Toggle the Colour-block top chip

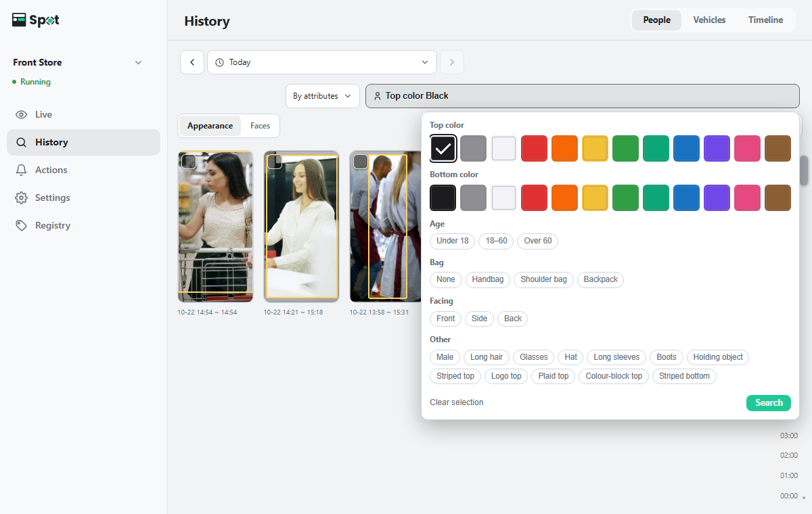pos(614,376)
